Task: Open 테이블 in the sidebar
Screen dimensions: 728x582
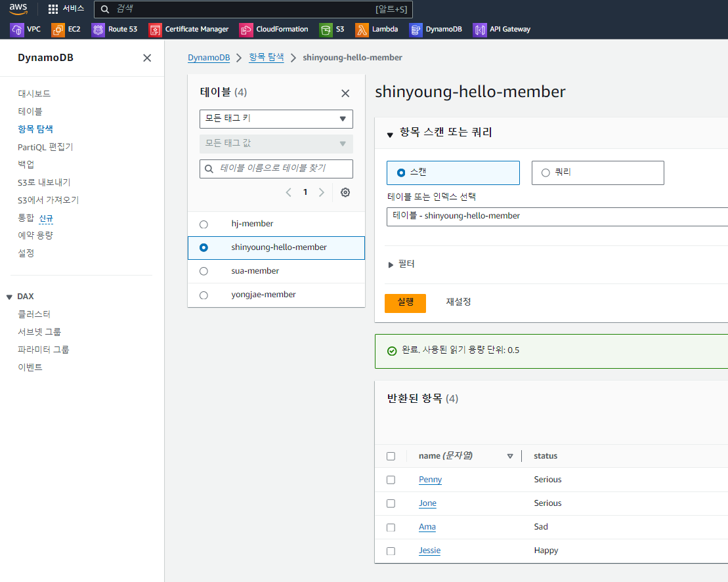Action: [x=30, y=112]
